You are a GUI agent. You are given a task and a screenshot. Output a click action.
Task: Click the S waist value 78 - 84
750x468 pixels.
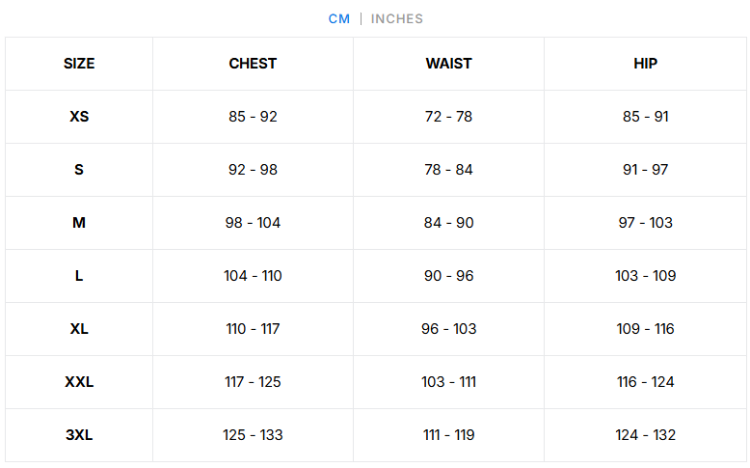point(448,170)
